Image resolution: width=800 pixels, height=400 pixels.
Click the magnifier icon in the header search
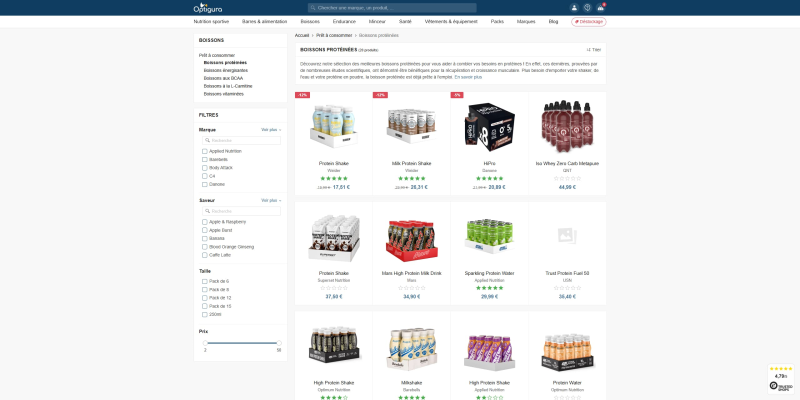(x=313, y=8)
